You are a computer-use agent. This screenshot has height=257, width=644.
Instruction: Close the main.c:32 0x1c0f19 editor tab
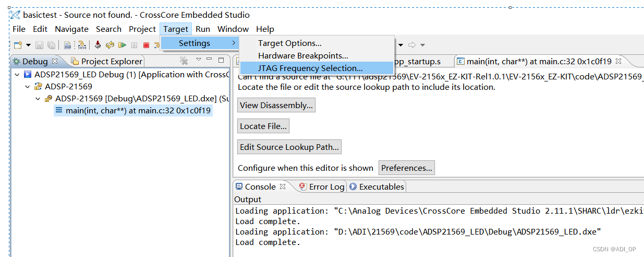tap(618, 62)
